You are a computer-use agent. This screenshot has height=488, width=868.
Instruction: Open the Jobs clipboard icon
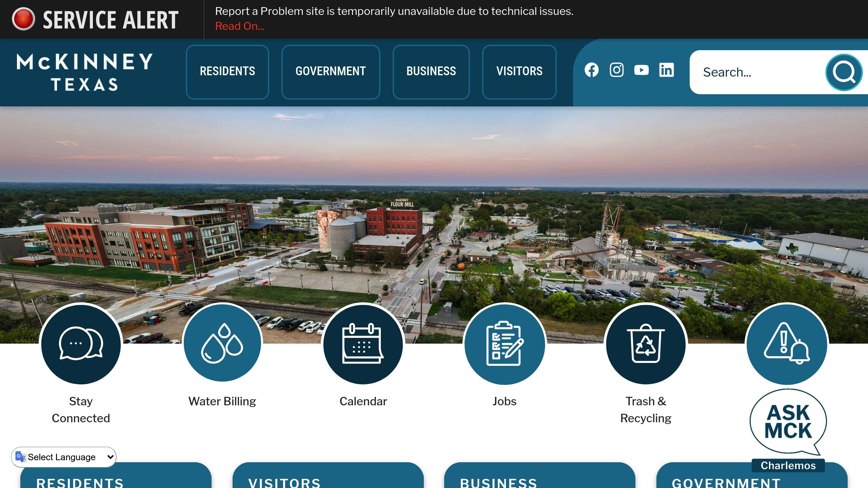pyautogui.click(x=505, y=344)
